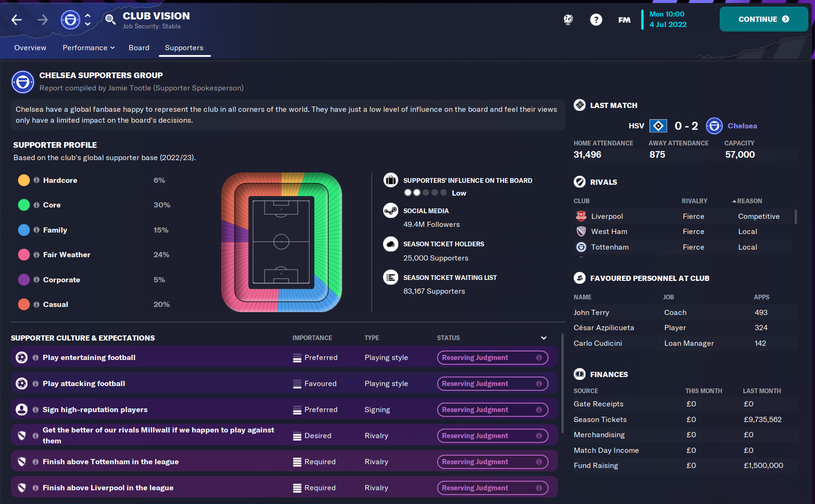Show info for Sign high-reputation players
This screenshot has height=504, width=815.
tap(36, 410)
